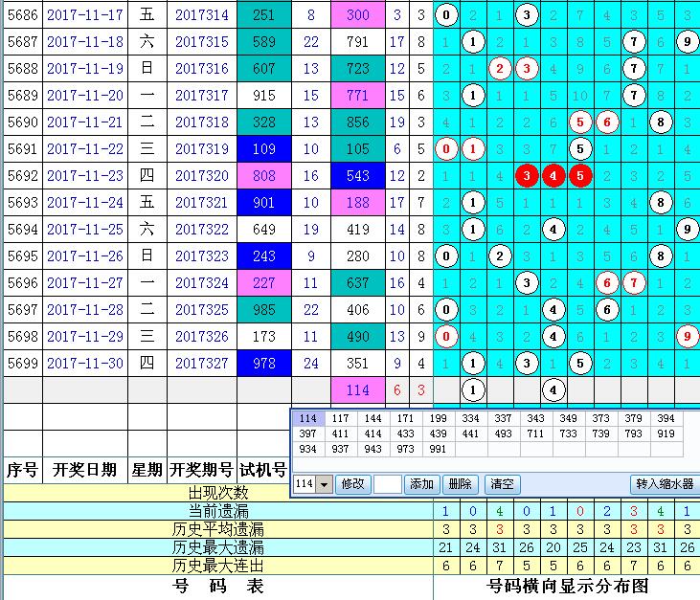This screenshot has height=600, width=700.
Task: Click the 开奖日期 column header
Action: click(85, 470)
